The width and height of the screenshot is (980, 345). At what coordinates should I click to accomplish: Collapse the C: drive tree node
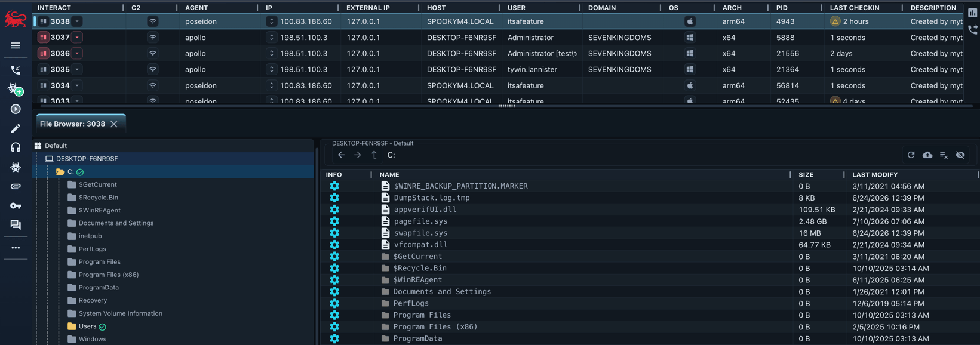pos(60,172)
